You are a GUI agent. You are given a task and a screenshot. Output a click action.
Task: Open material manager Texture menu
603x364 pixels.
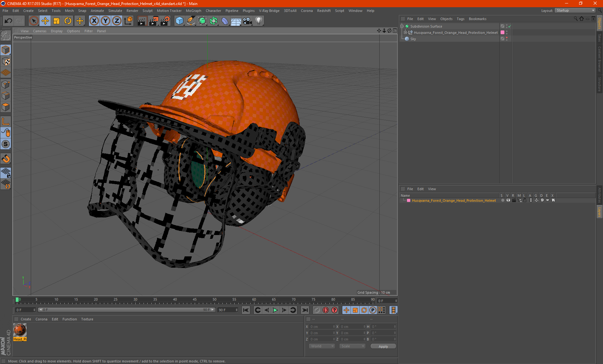click(87, 319)
